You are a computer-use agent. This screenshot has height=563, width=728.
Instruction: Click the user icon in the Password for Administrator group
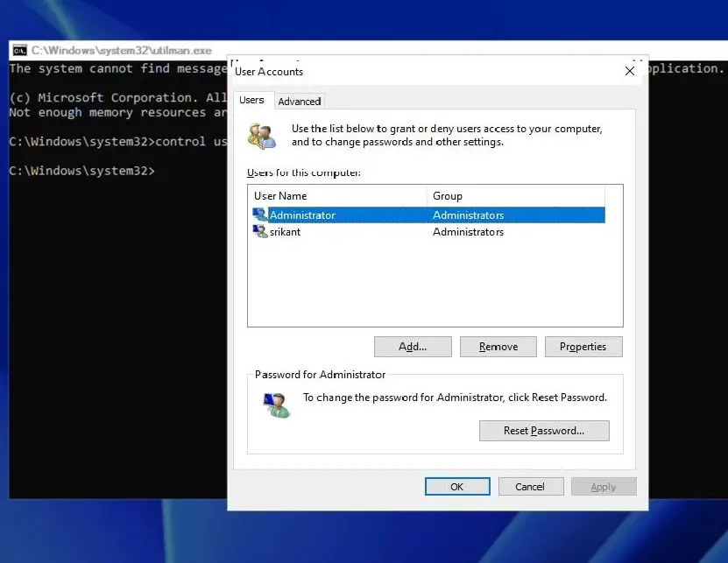277,405
